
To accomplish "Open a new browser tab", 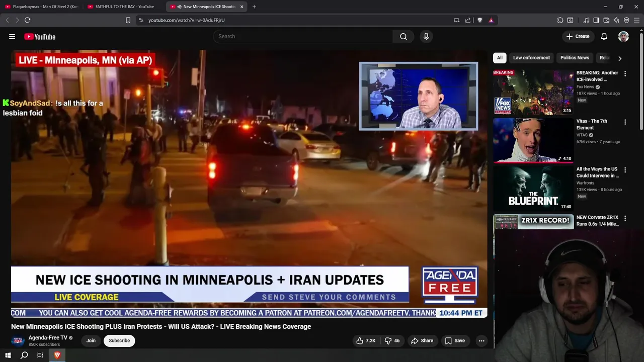I will [254, 7].
